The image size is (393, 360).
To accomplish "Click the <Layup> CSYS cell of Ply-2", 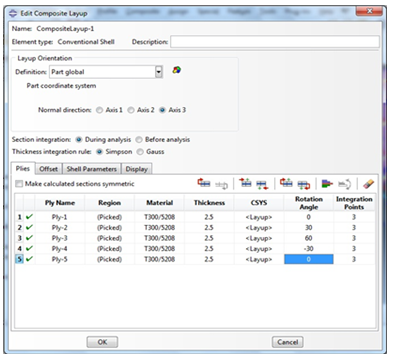I will point(259,228).
